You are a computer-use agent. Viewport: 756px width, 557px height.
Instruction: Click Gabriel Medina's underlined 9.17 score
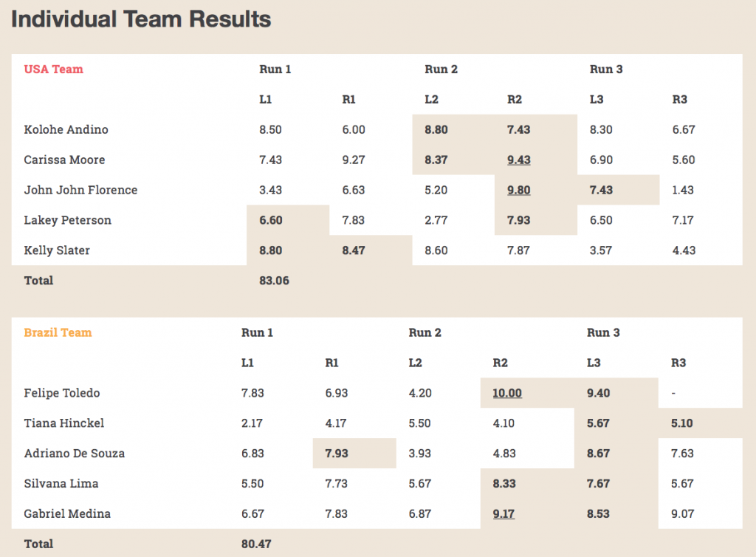pos(504,513)
